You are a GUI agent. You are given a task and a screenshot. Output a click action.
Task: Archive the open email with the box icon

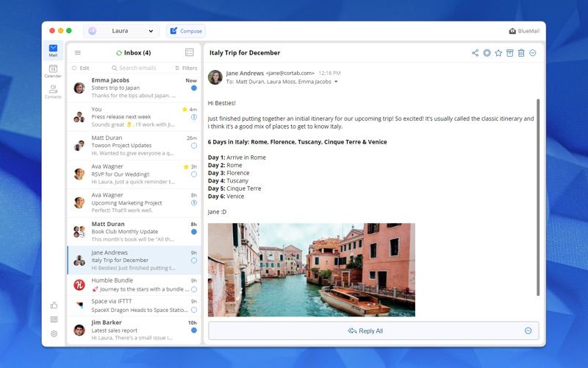(x=509, y=53)
